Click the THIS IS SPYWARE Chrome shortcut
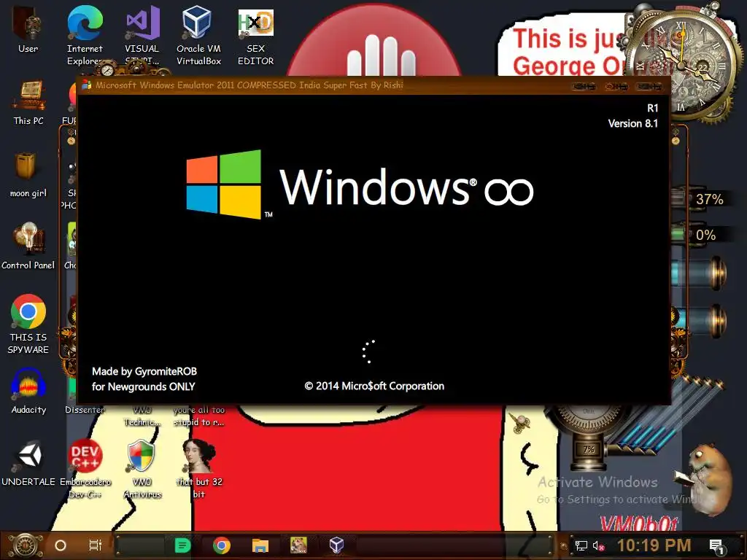The height and width of the screenshot is (560, 747). click(28, 324)
